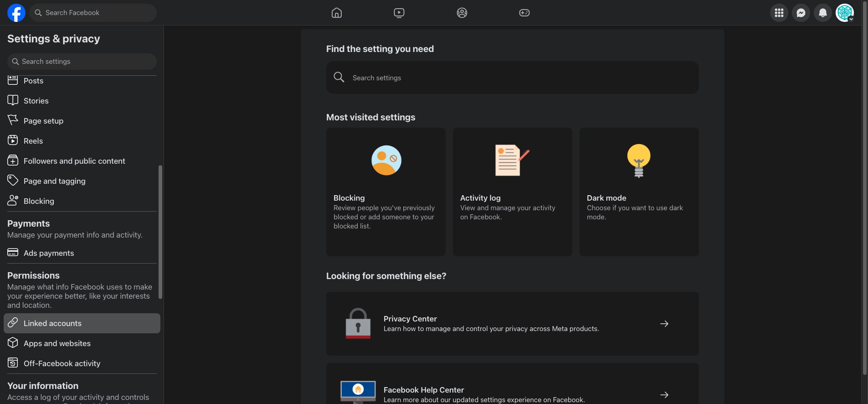868x404 pixels.
Task: Click the main Search settings box
Action: 513,78
